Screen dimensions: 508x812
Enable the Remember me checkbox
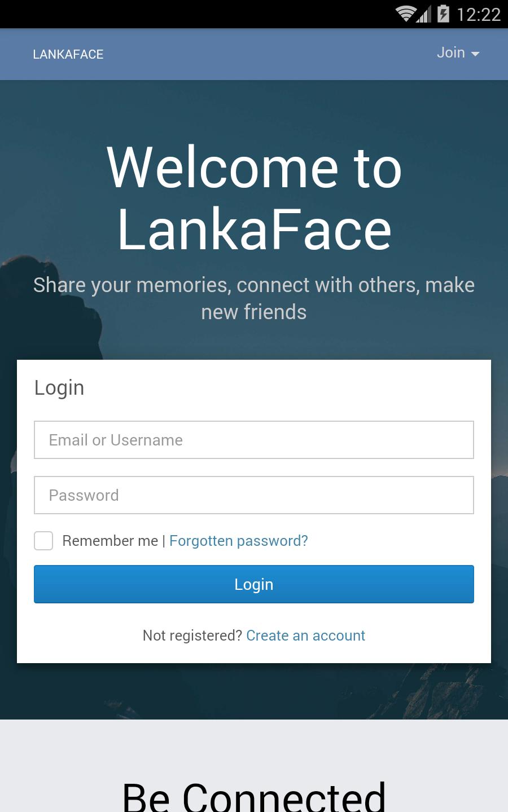coord(43,541)
